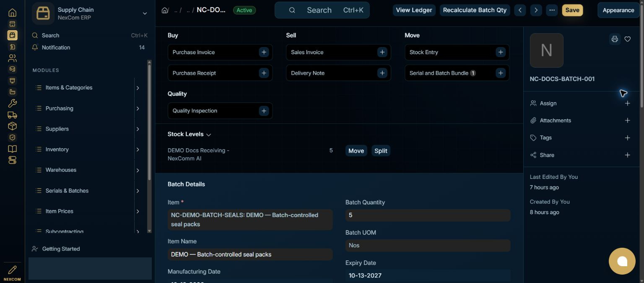Screen dimensions: 644x283
Task: Click the Expiry Date field
Action: point(428,275)
